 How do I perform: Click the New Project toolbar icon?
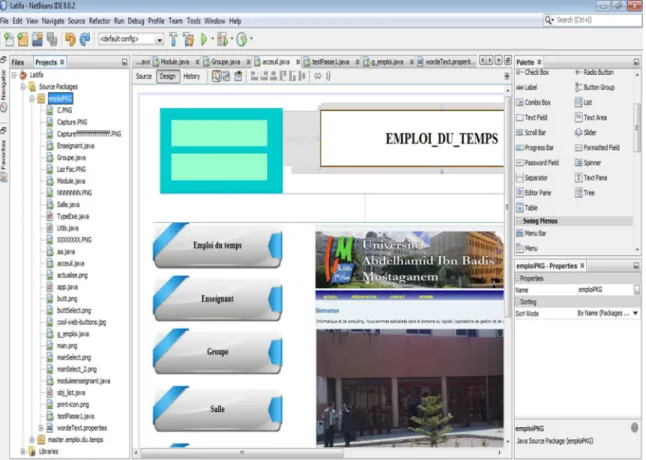tap(23, 39)
